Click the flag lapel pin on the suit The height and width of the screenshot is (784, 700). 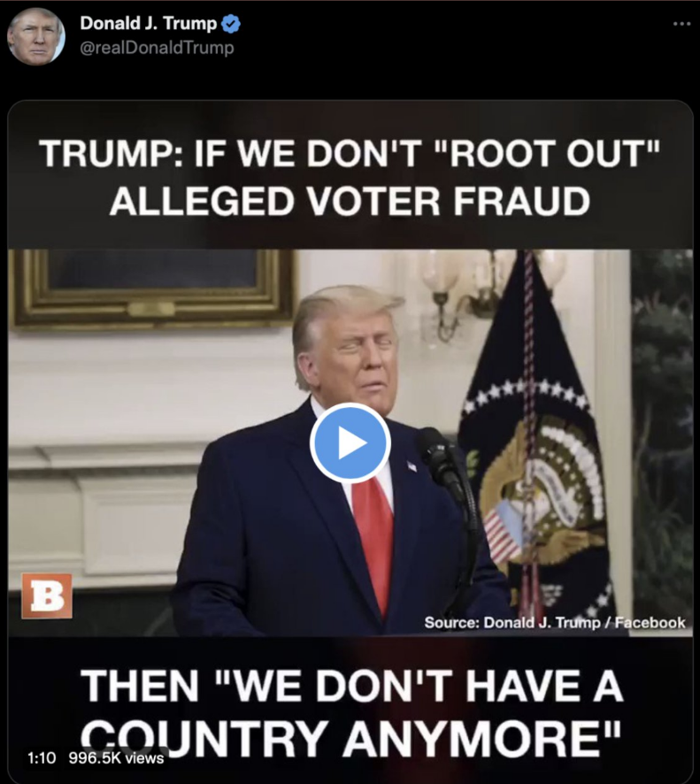pos(412,466)
